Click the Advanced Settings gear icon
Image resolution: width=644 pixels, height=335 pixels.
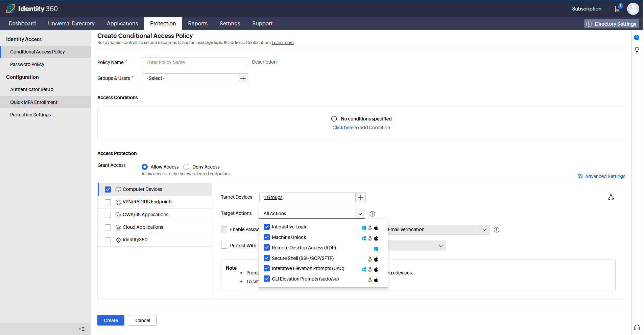coord(580,176)
